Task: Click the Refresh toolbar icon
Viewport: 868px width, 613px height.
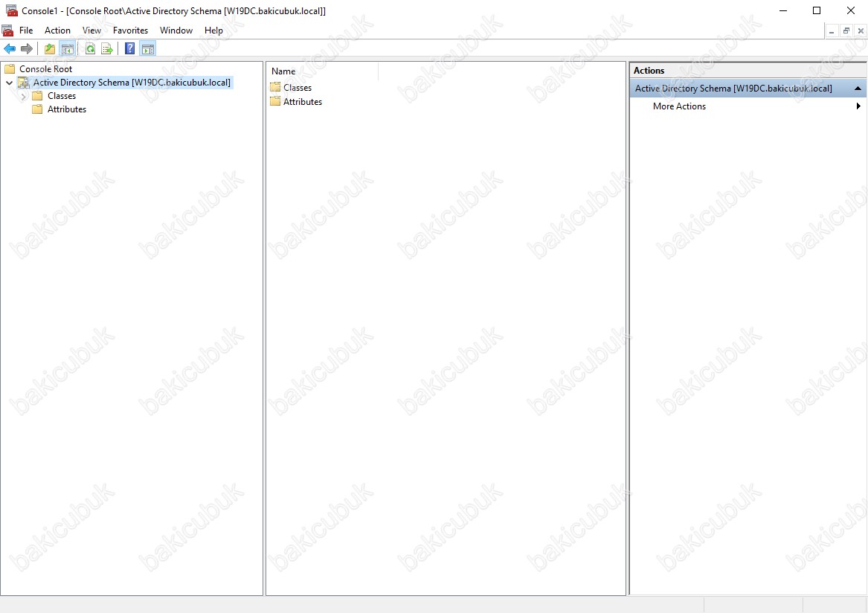Action: click(90, 49)
